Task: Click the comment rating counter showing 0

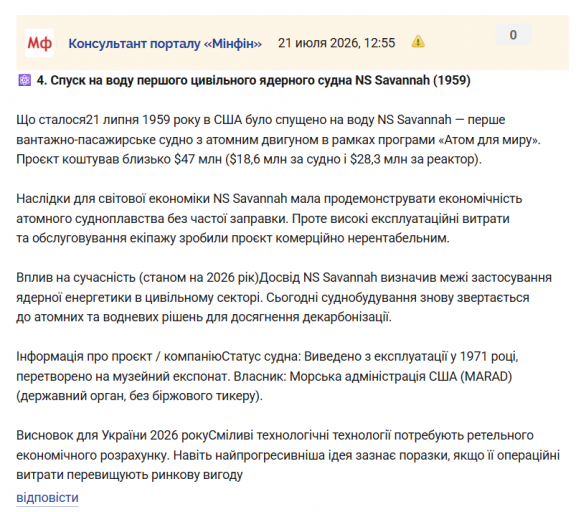Action: [x=513, y=35]
